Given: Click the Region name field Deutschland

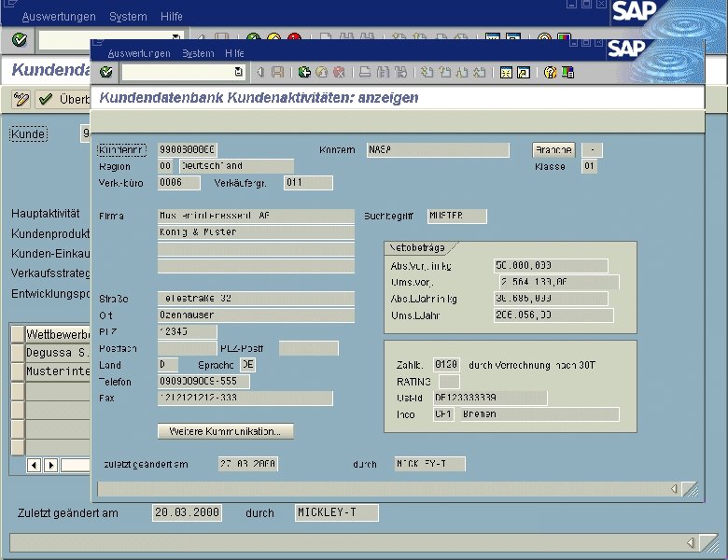Looking at the screenshot, I should pyautogui.click(x=236, y=166).
